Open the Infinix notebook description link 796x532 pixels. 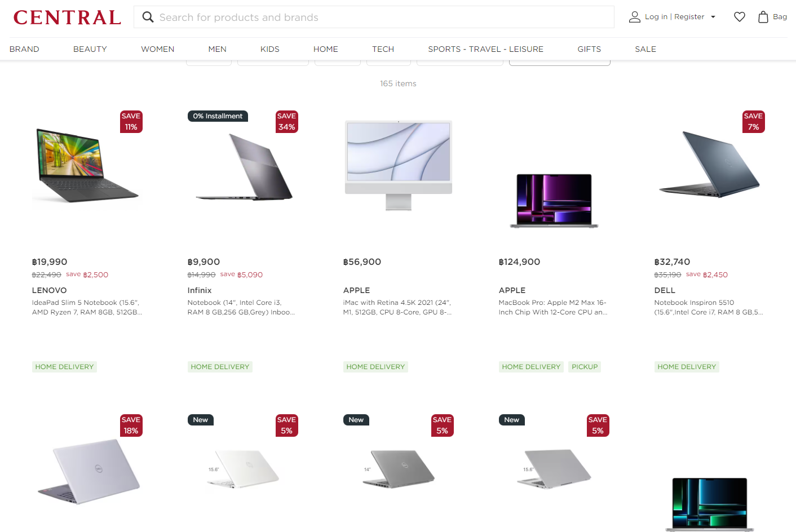241,307
